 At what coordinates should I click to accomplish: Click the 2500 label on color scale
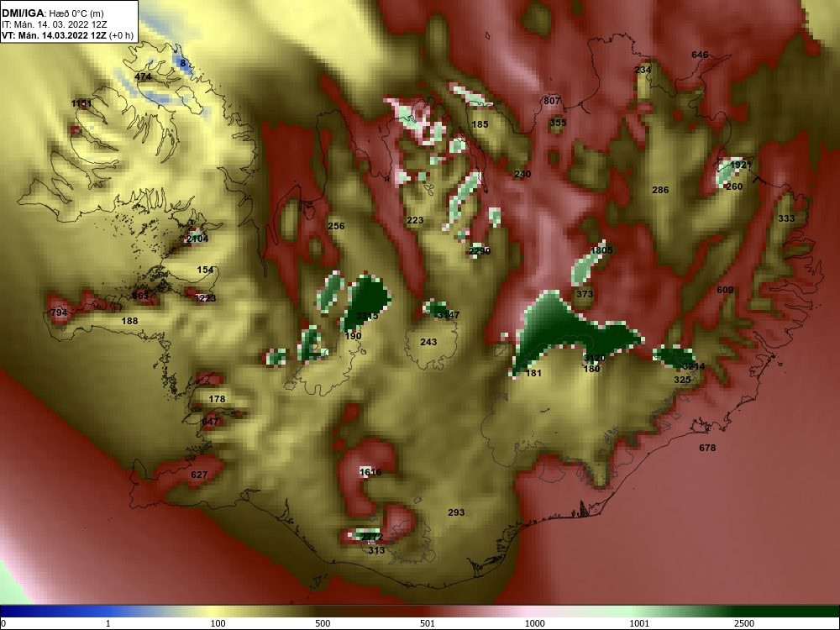pyautogui.click(x=744, y=623)
